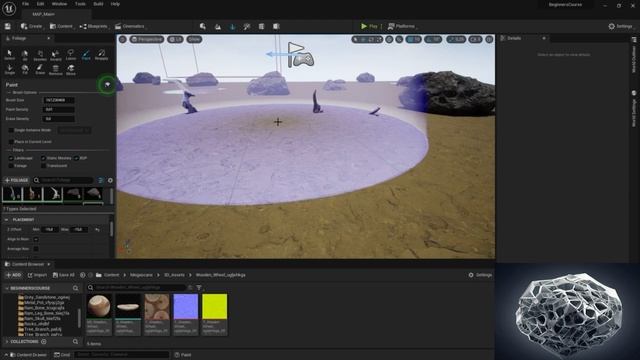Screen dimensions: 640x360
Task: Open the Build menu
Action: click(98, 4)
